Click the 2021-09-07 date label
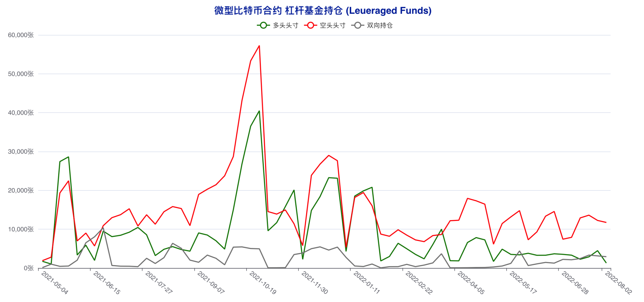The width and height of the screenshot is (644, 302). [211, 283]
